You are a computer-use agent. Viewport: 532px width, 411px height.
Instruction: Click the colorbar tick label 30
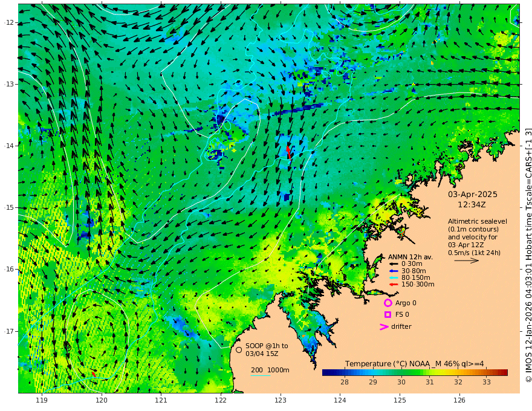[x=401, y=382]
